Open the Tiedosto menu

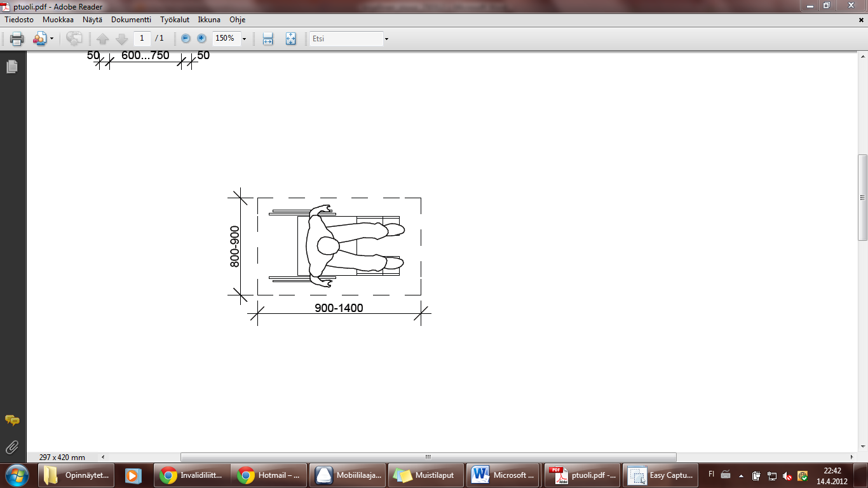(x=19, y=20)
